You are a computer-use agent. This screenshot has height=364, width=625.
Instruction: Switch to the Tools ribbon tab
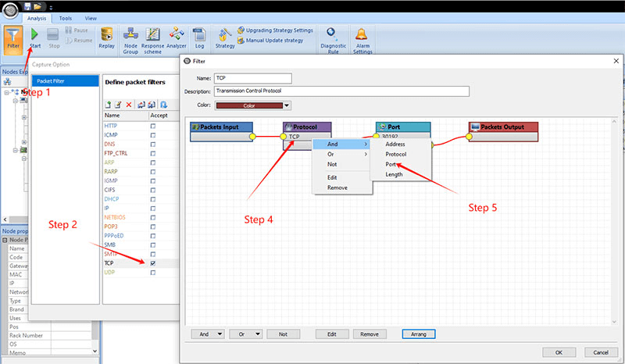coord(64,17)
